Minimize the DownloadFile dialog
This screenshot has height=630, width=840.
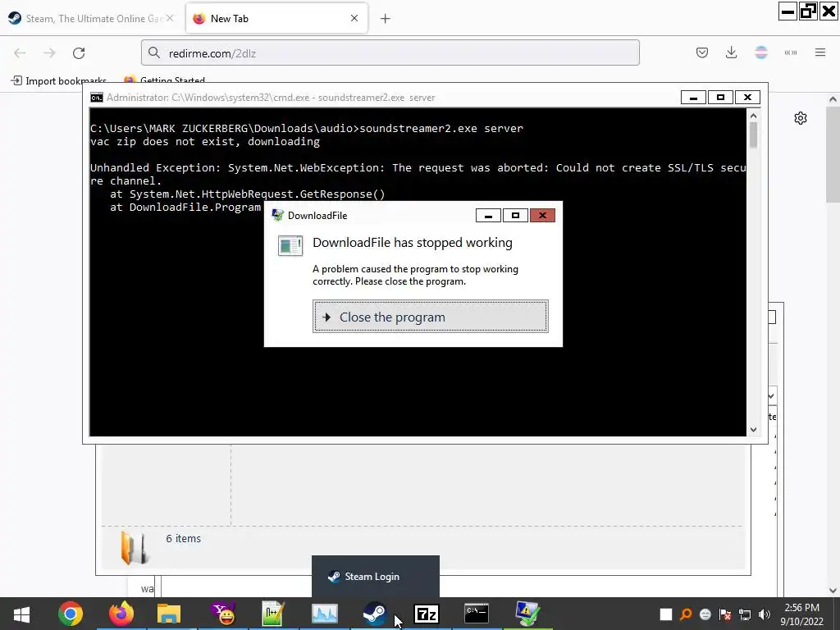pyautogui.click(x=488, y=216)
